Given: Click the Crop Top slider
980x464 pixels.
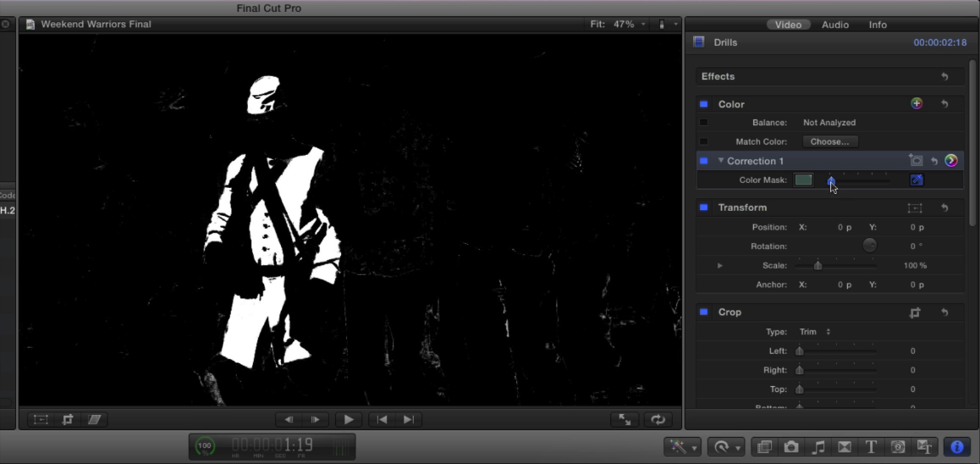Looking at the screenshot, I should point(835,389).
